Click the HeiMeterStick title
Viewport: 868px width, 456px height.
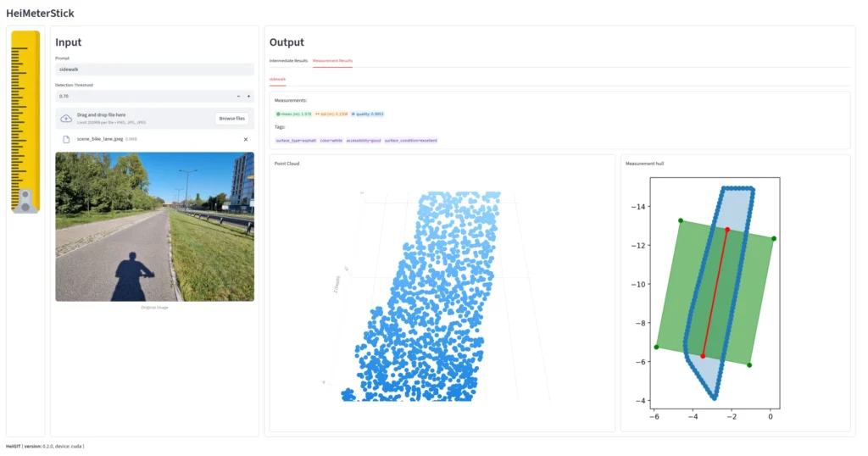click(x=40, y=14)
